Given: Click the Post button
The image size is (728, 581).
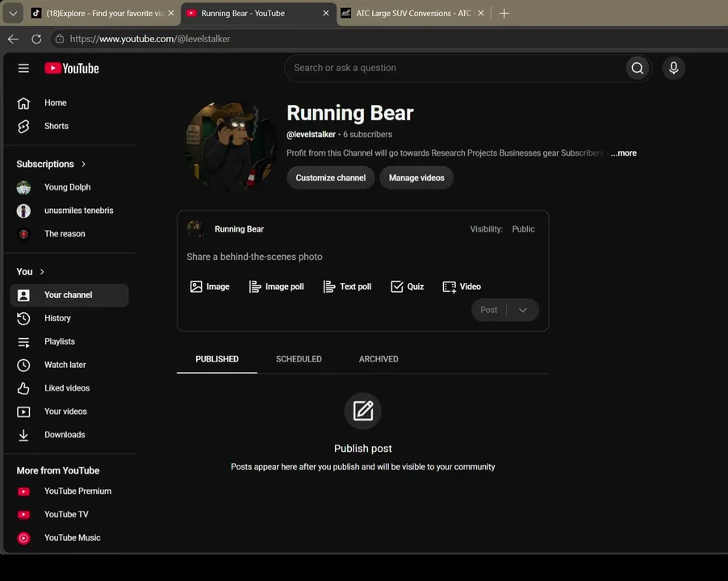Looking at the screenshot, I should (x=488, y=310).
